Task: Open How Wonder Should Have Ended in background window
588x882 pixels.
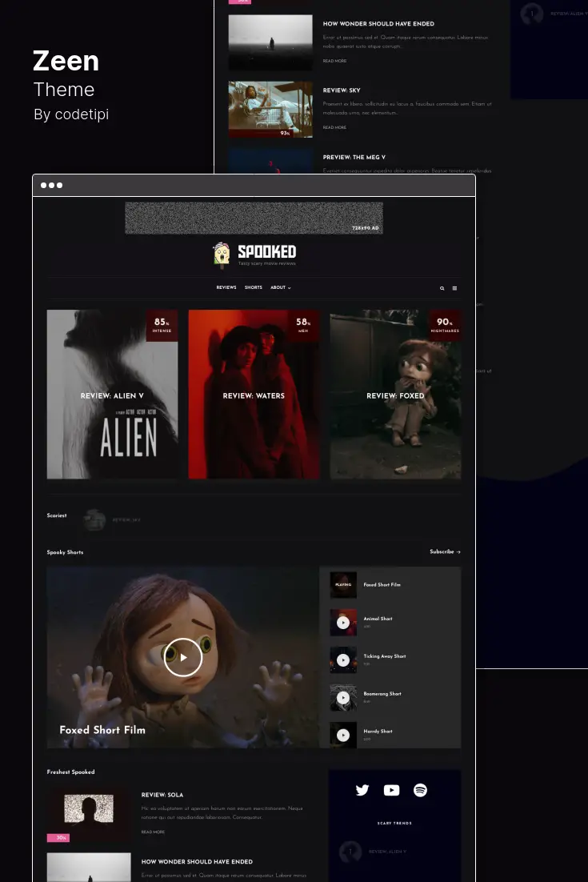Action: coord(378,24)
